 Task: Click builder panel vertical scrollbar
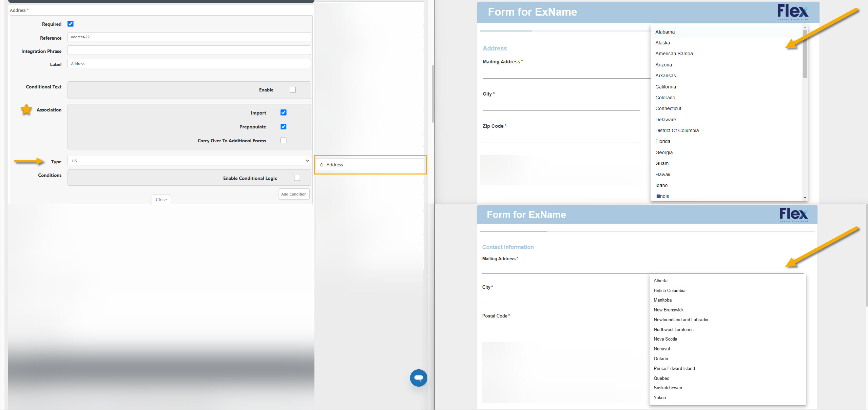point(432,94)
